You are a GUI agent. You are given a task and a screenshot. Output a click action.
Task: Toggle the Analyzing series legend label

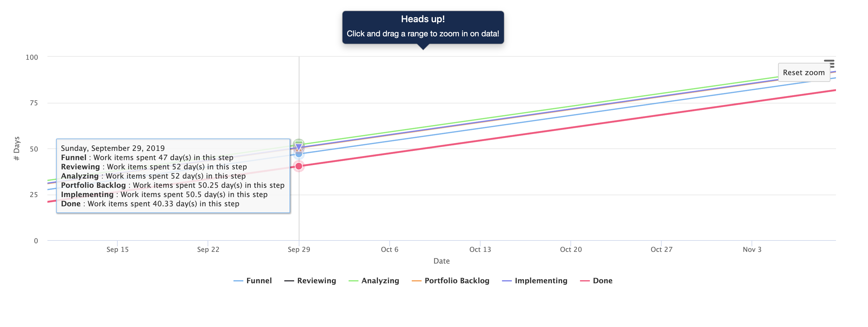coord(380,281)
